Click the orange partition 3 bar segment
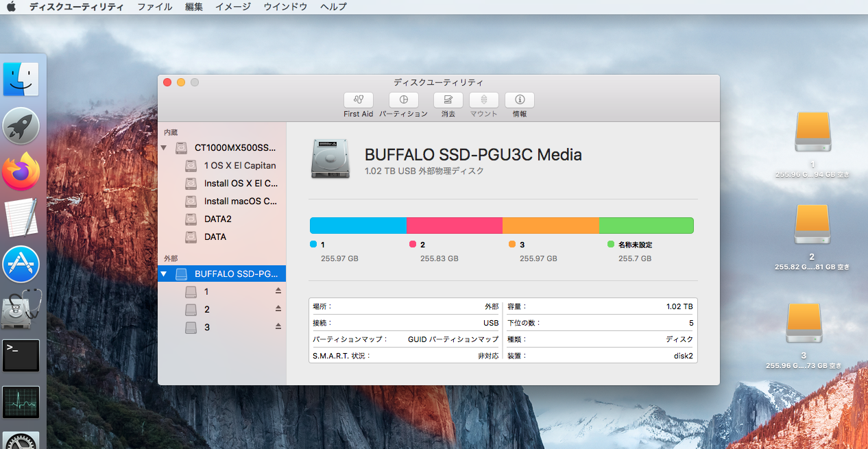The height and width of the screenshot is (449, 868). (x=551, y=226)
